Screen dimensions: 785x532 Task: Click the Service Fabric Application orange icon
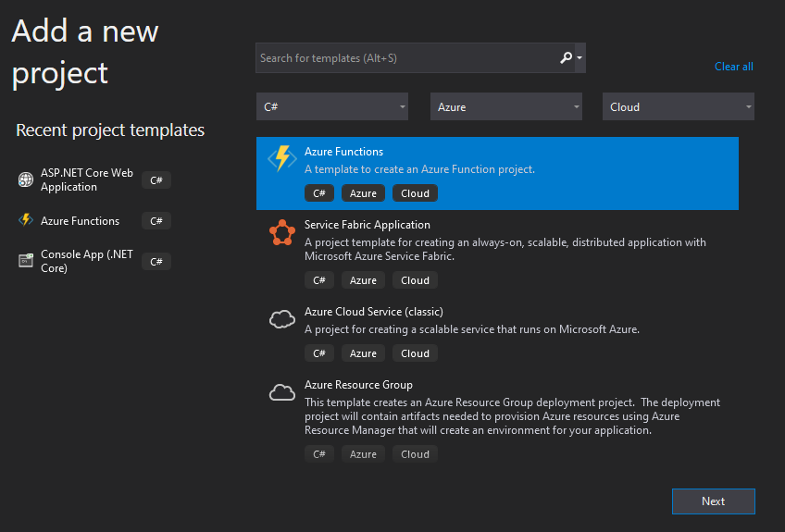282,233
